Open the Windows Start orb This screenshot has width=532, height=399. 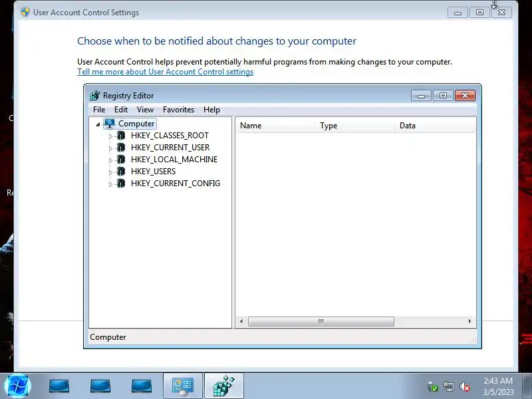17,386
